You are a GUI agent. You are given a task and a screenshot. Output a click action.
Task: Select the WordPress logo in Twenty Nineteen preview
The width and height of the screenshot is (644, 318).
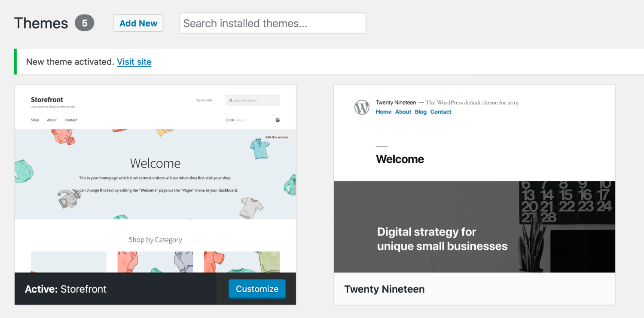[x=362, y=107]
